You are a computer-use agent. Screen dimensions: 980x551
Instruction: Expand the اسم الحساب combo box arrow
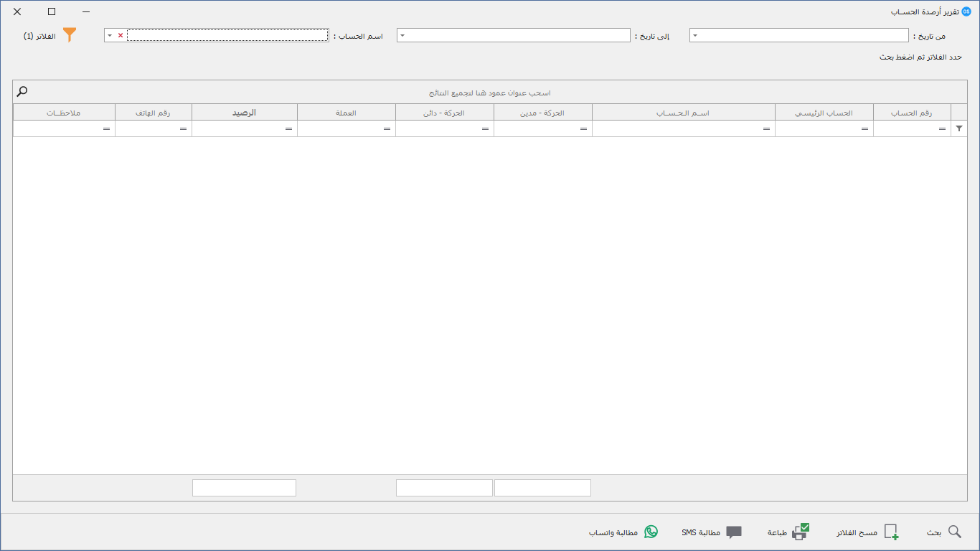(x=110, y=35)
